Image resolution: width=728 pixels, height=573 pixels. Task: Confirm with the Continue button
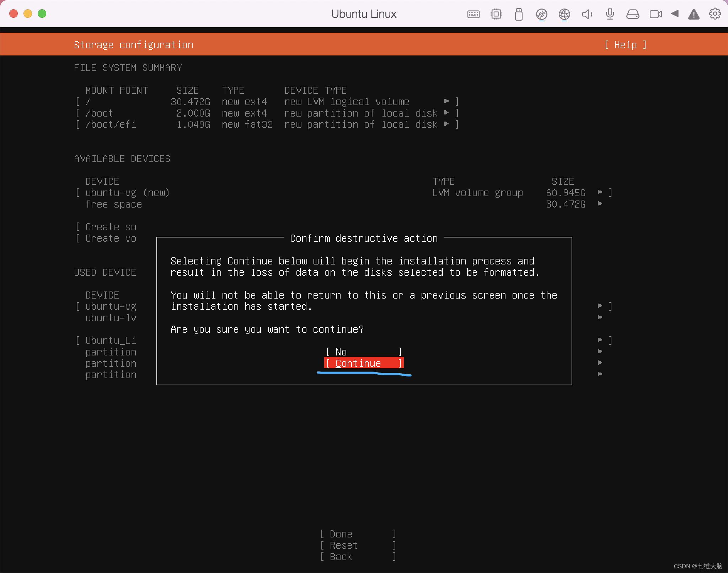pyautogui.click(x=364, y=363)
